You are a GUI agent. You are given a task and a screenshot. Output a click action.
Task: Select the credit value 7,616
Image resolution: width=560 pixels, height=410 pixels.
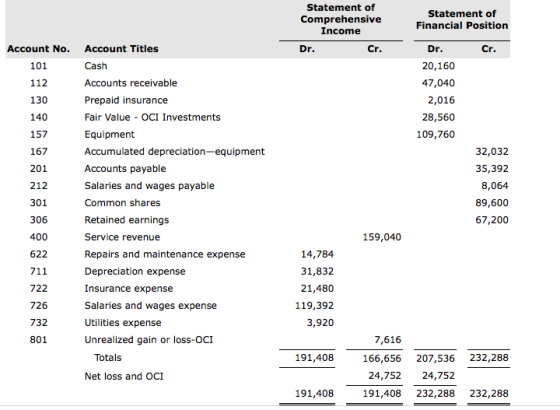[388, 340]
